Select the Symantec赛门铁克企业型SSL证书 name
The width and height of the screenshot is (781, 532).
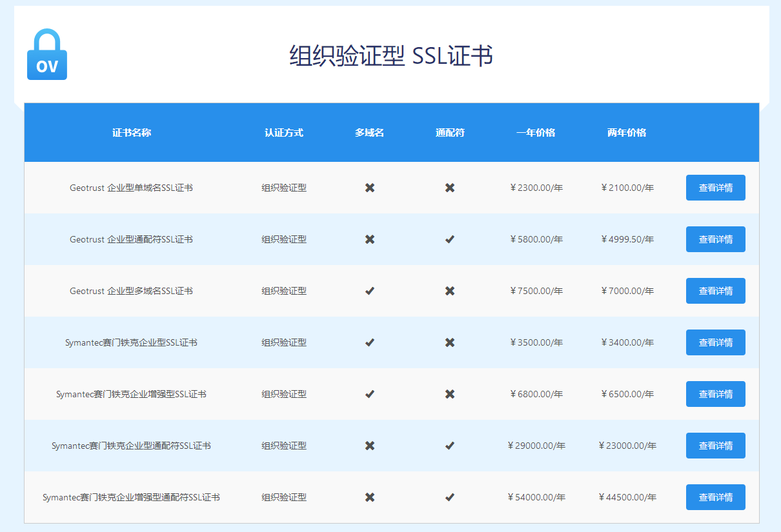tap(131, 342)
